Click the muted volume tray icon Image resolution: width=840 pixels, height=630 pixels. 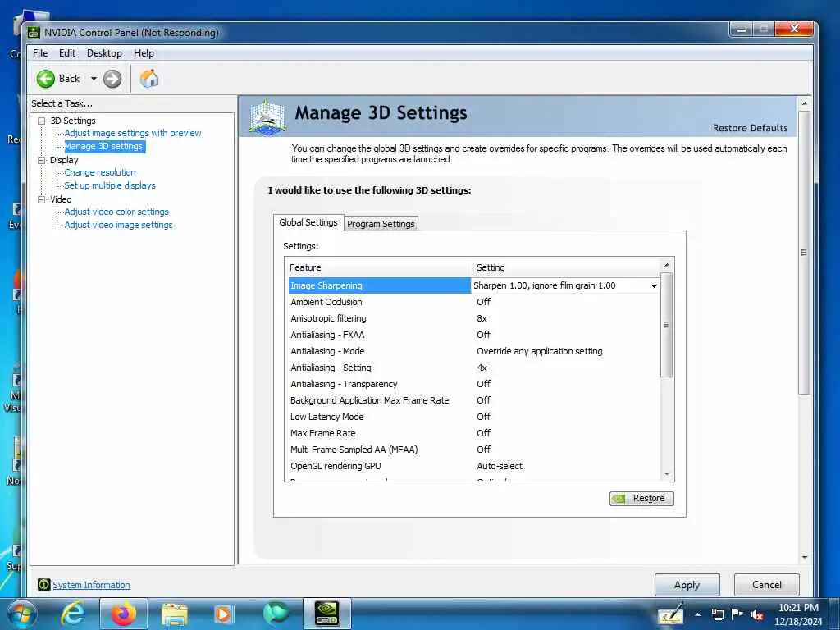point(757,615)
